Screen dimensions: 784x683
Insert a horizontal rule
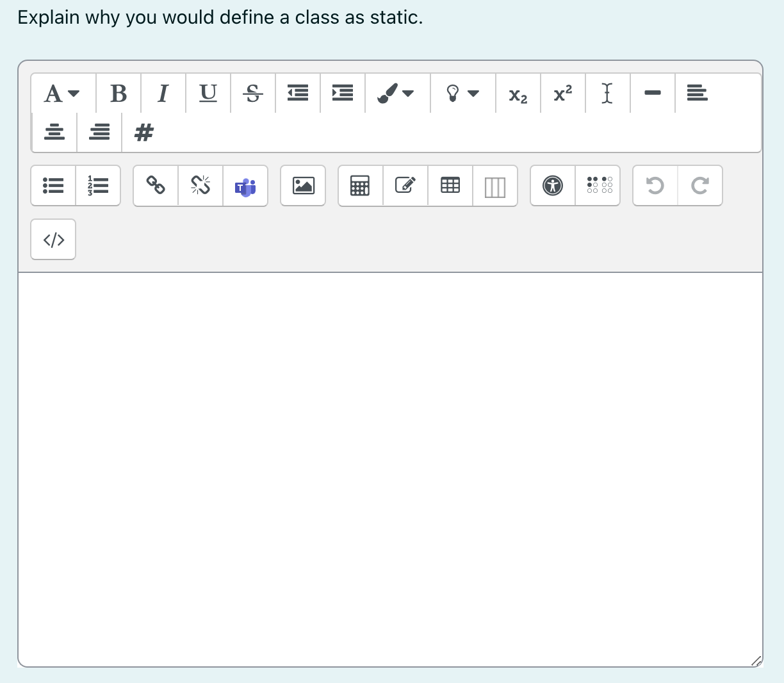pos(653,94)
